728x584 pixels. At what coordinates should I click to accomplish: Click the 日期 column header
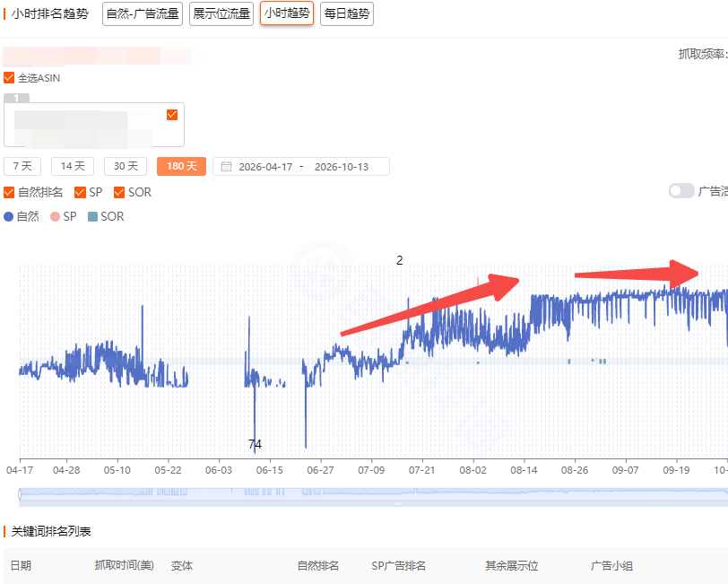point(21,565)
